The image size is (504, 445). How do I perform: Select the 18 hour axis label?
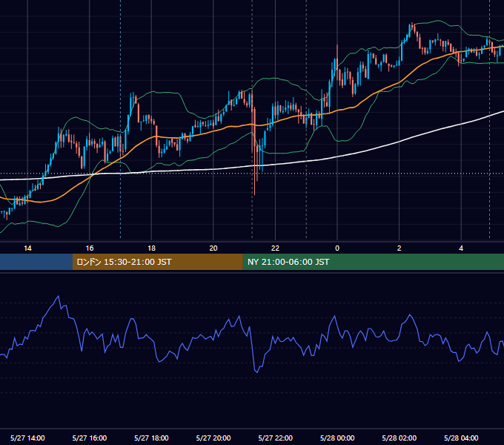151,248
